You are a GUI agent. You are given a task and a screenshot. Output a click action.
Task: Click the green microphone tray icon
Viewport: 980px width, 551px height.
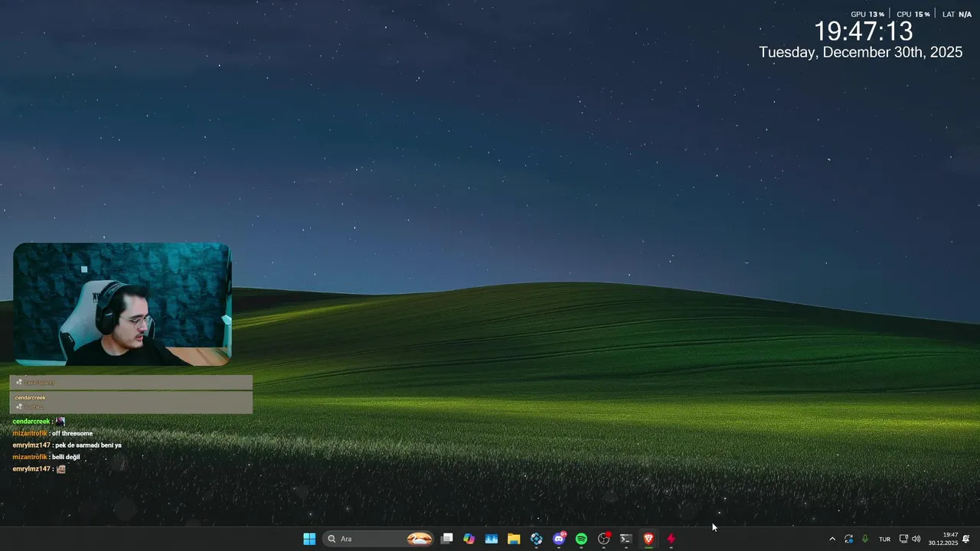(865, 539)
